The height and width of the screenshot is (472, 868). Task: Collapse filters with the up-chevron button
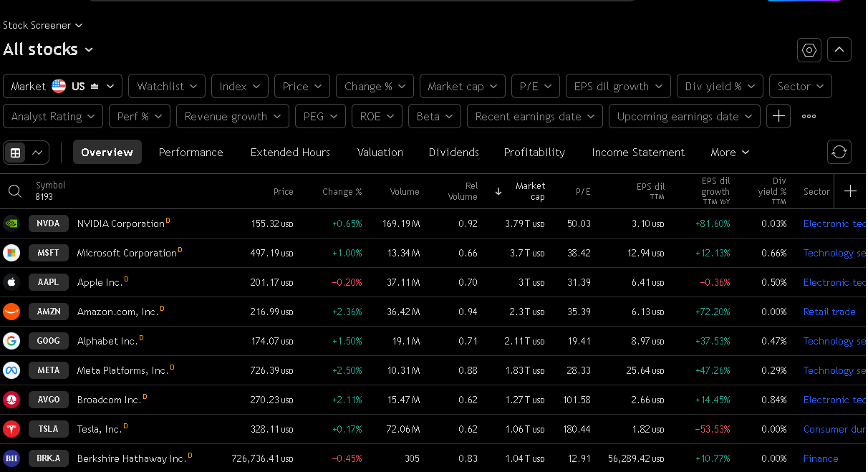[x=839, y=49]
